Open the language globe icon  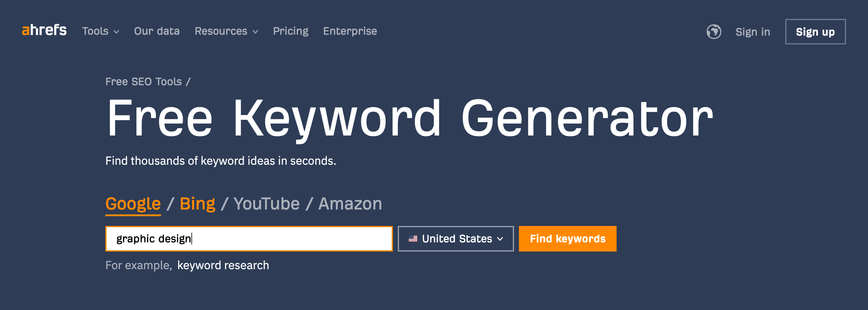point(714,32)
